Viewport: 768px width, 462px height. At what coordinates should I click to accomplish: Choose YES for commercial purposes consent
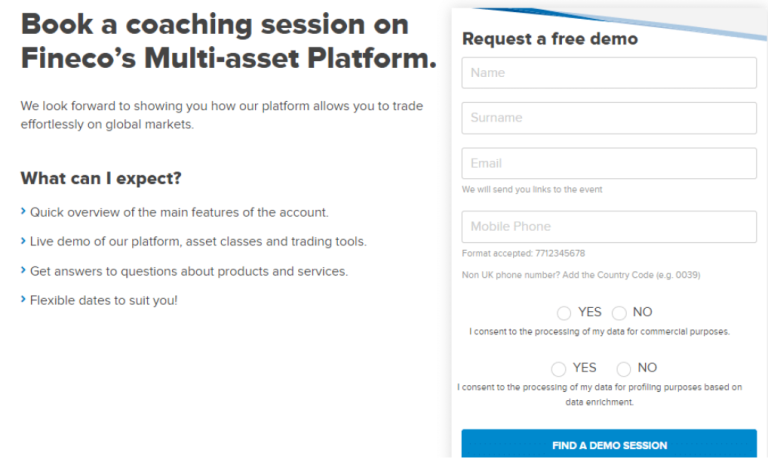tap(564, 313)
